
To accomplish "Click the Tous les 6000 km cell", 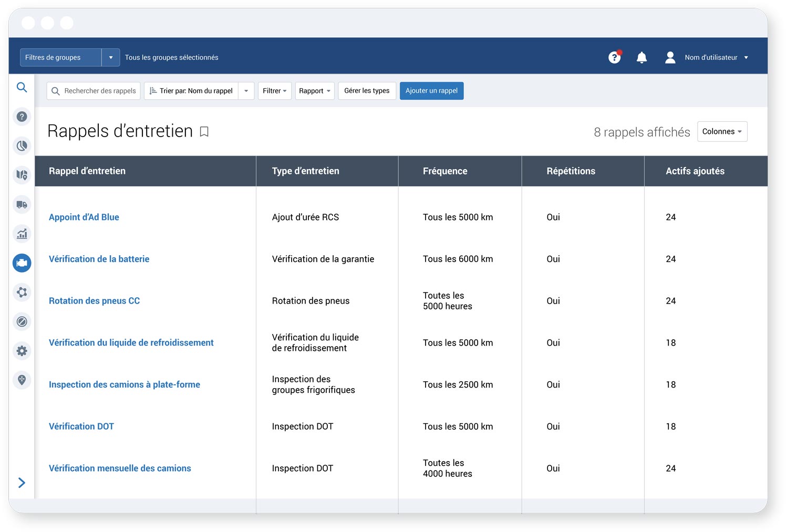I will pyautogui.click(x=458, y=259).
